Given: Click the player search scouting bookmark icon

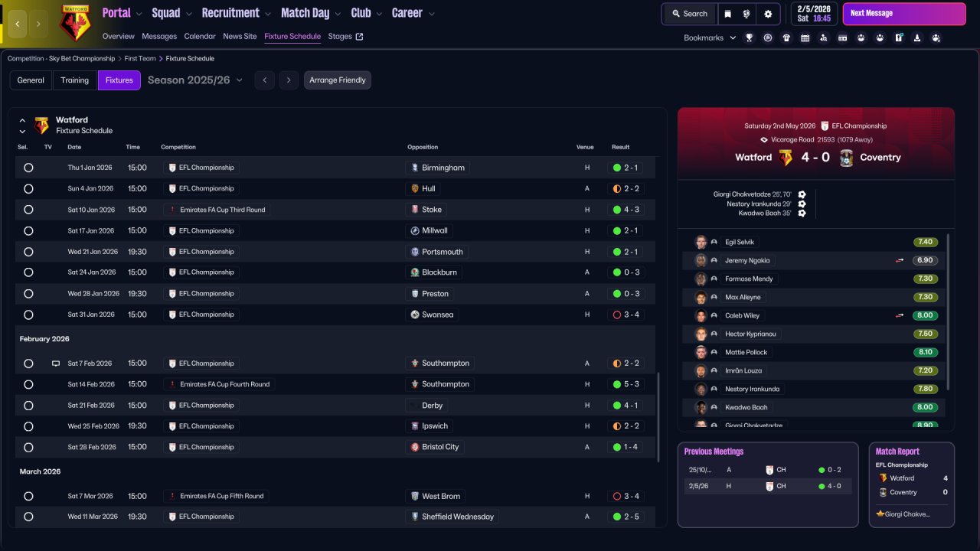Looking at the screenshot, I should 823,37.
